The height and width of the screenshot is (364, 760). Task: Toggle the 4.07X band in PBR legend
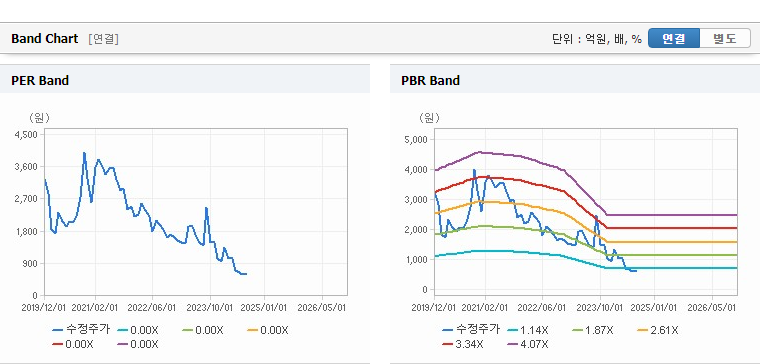pyautogui.click(x=527, y=344)
